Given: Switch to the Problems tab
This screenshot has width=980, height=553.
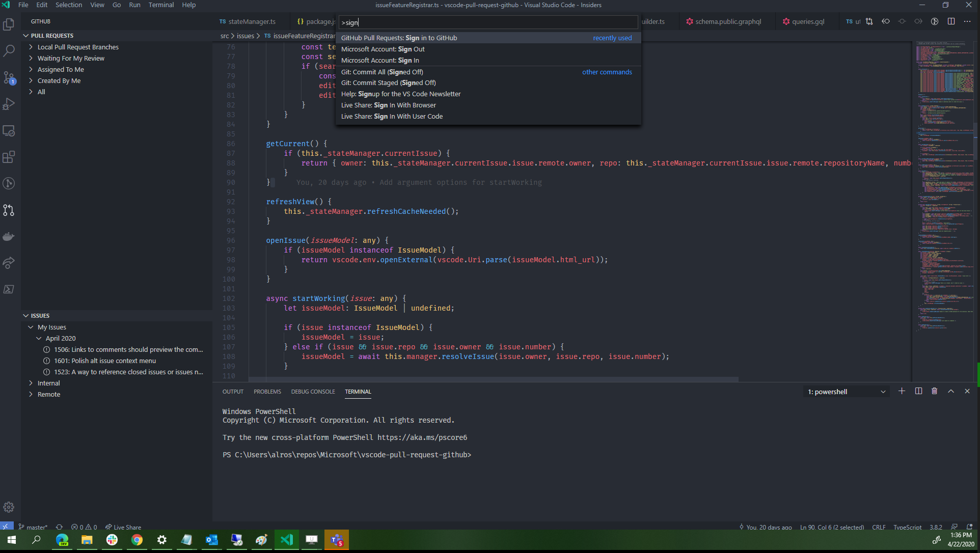Looking at the screenshot, I should pyautogui.click(x=267, y=392).
